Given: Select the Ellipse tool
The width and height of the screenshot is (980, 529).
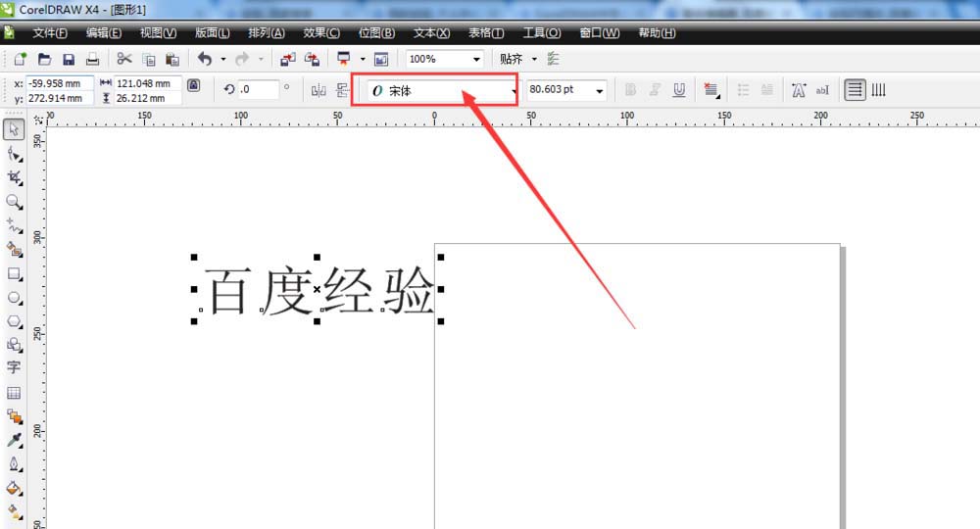Looking at the screenshot, I should point(15,298).
